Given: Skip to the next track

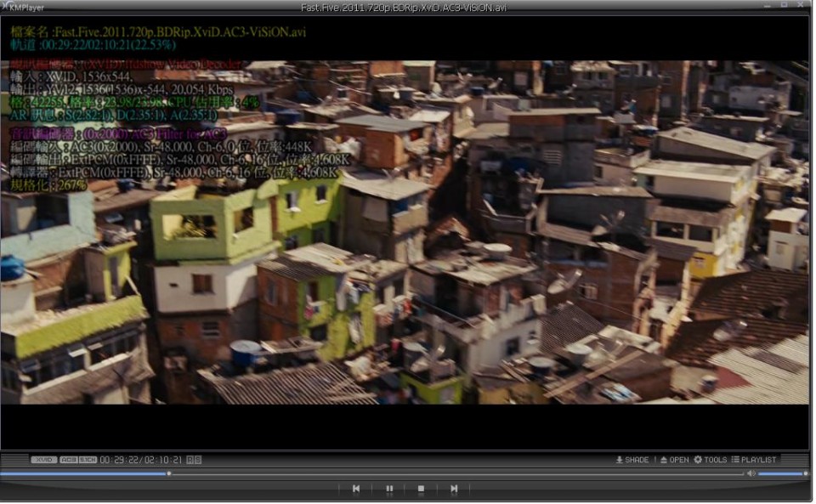Looking at the screenshot, I should pyautogui.click(x=454, y=489).
